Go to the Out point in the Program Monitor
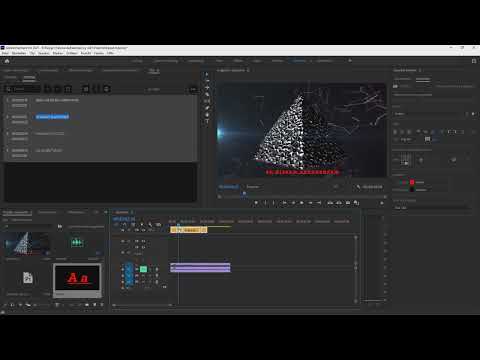This screenshot has height=360, width=480. click(319, 203)
